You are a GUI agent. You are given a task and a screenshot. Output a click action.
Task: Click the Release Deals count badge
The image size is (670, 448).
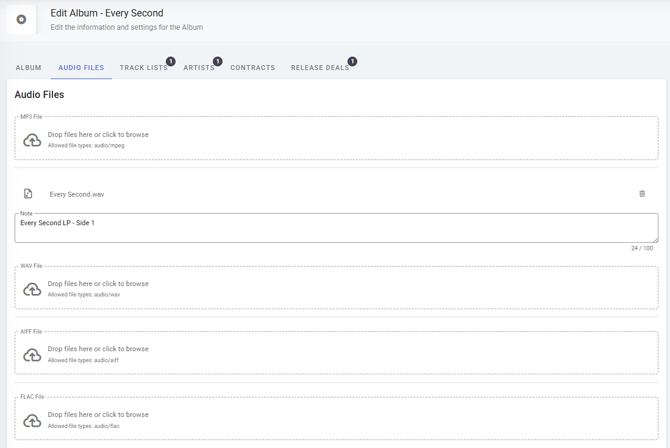352,62
